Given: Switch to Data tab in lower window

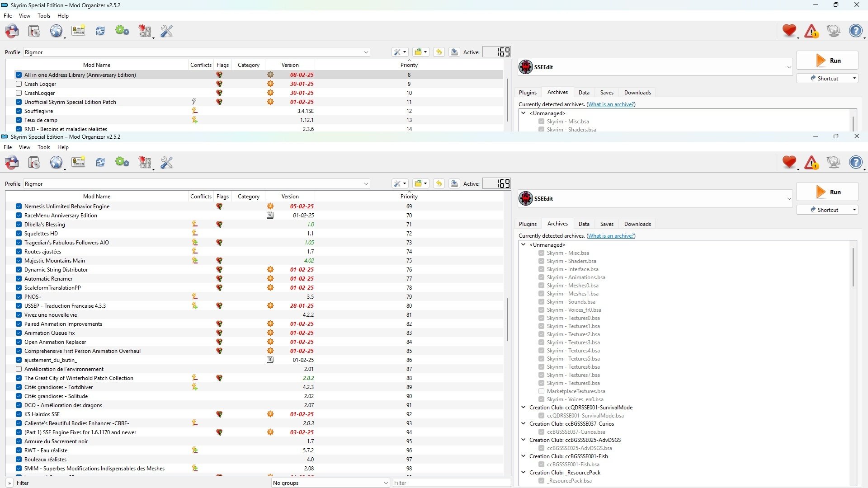Looking at the screenshot, I should coord(584,224).
